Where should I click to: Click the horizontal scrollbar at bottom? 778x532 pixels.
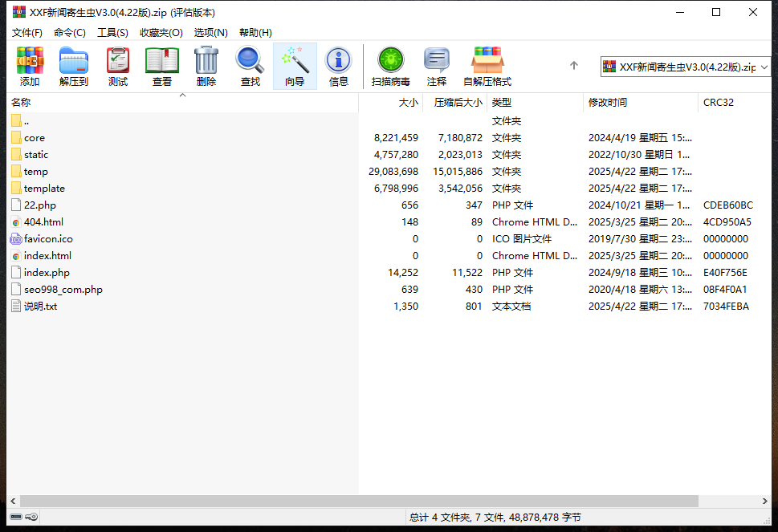(x=385, y=502)
